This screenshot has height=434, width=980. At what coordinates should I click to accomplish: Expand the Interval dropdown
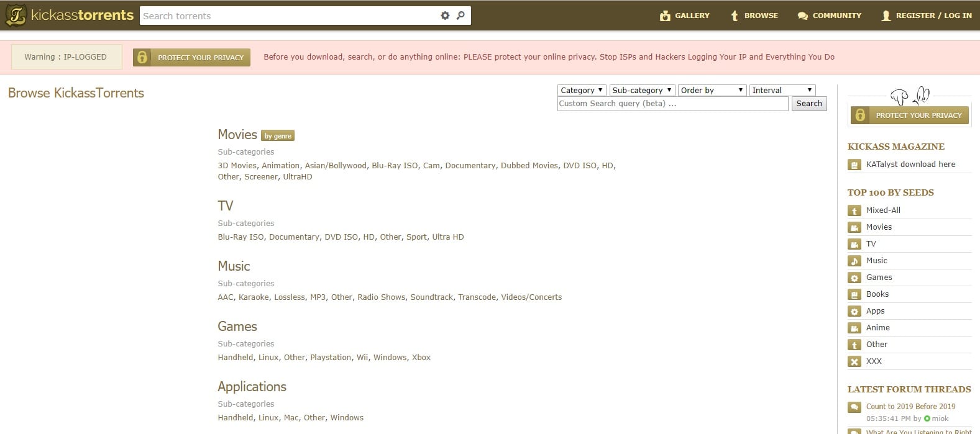[x=782, y=90]
